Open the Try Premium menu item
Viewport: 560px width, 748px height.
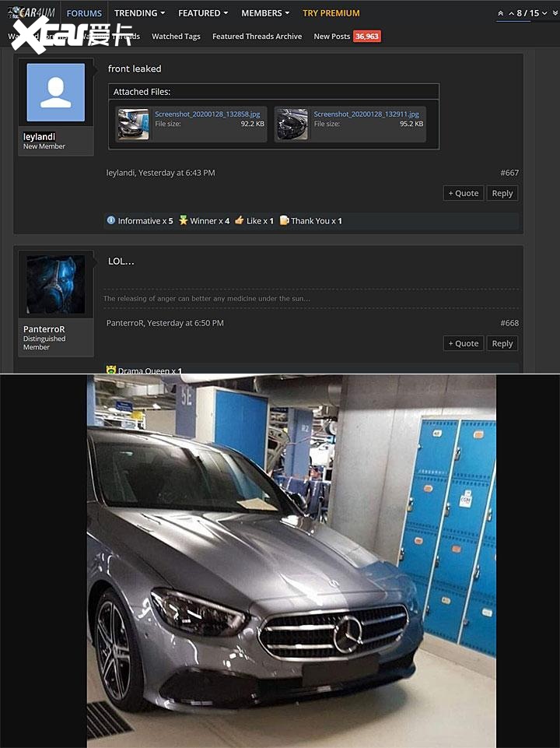[331, 13]
